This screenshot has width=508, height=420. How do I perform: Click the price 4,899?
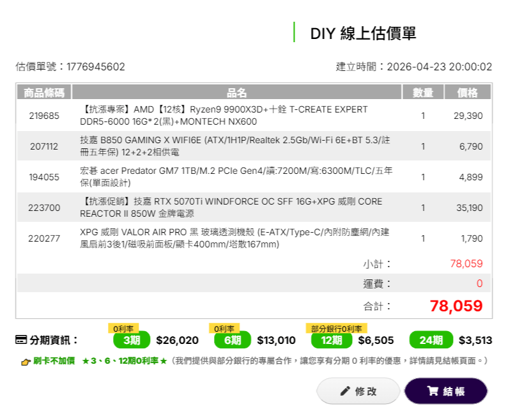(471, 177)
